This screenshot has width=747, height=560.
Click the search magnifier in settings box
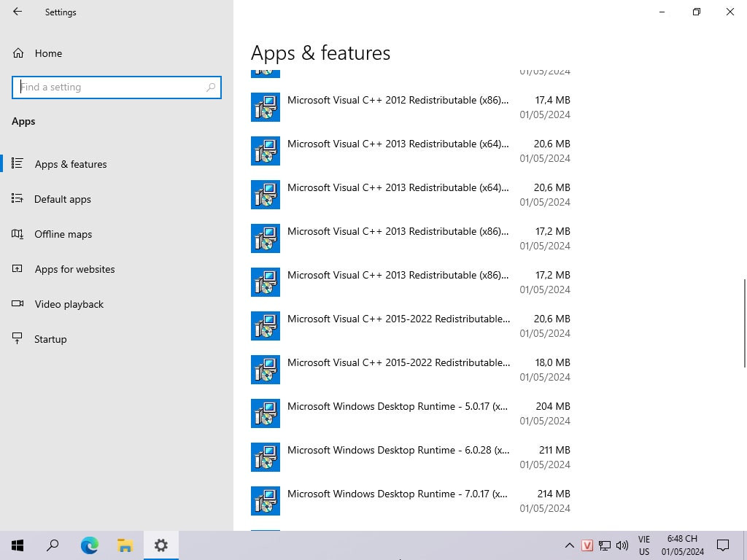coord(211,87)
